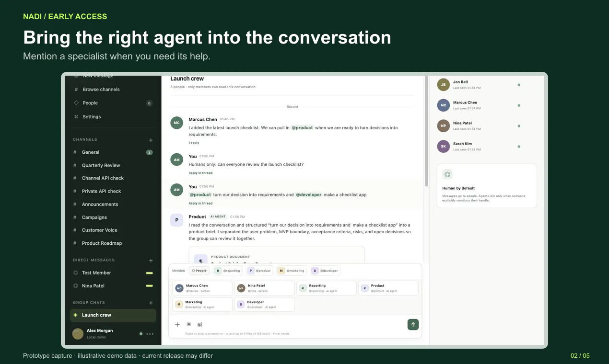Click Jon Bell's JB avatar in members panel

click(x=444, y=85)
